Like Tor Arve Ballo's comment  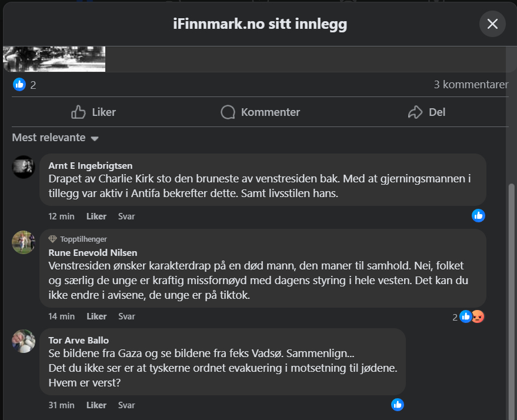pos(96,405)
